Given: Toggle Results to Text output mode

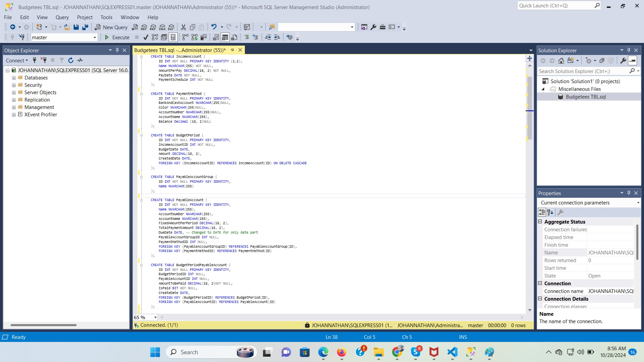Looking at the screenshot, I should [x=216, y=37].
